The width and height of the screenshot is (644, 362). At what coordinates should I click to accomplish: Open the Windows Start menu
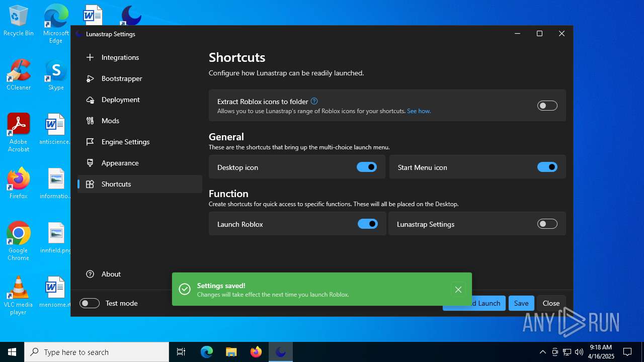click(12, 352)
